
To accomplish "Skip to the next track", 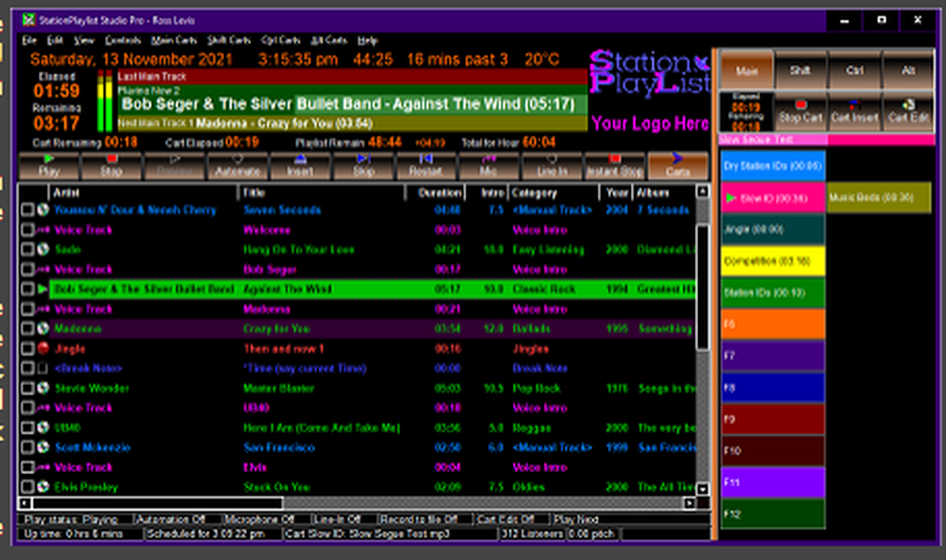I will tap(362, 166).
